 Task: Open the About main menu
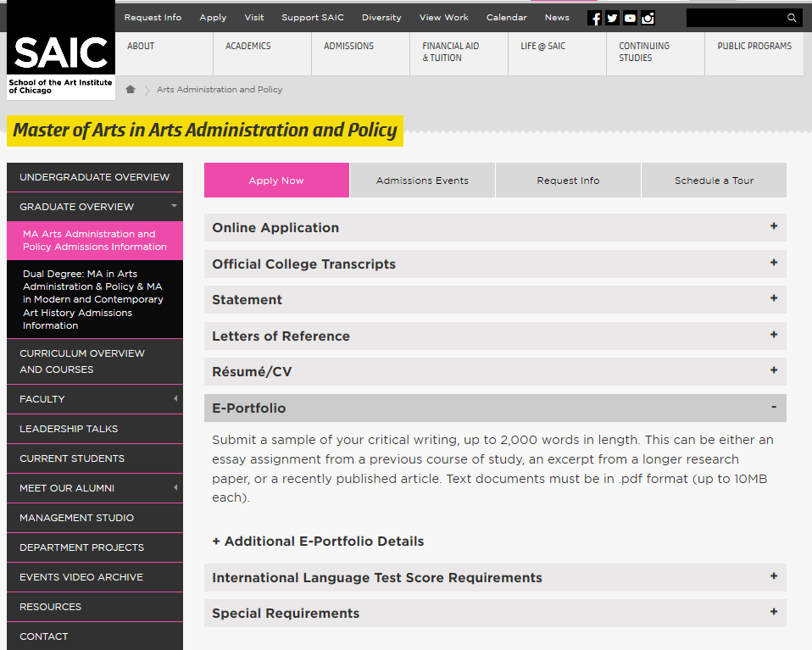164,54
